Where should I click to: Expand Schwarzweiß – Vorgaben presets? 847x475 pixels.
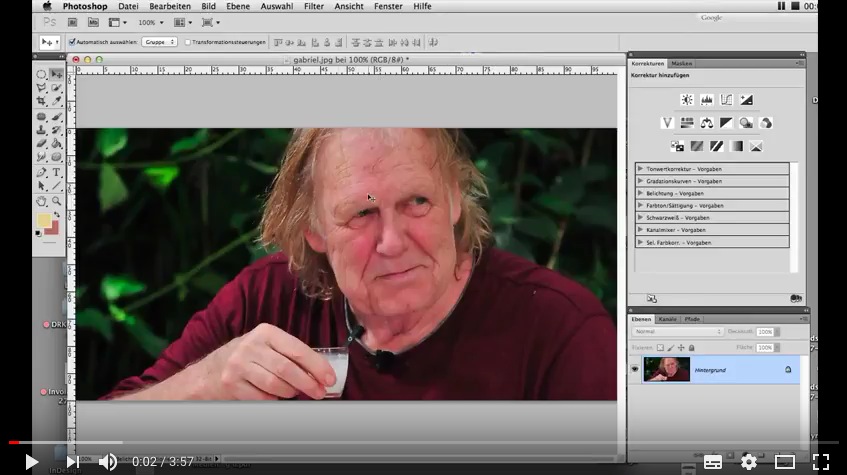point(641,217)
